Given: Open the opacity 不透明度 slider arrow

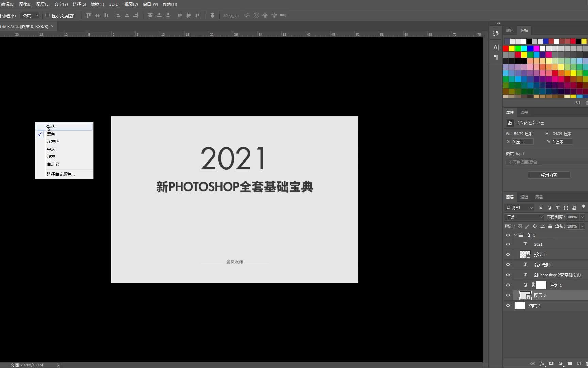Looking at the screenshot, I should pos(582,217).
